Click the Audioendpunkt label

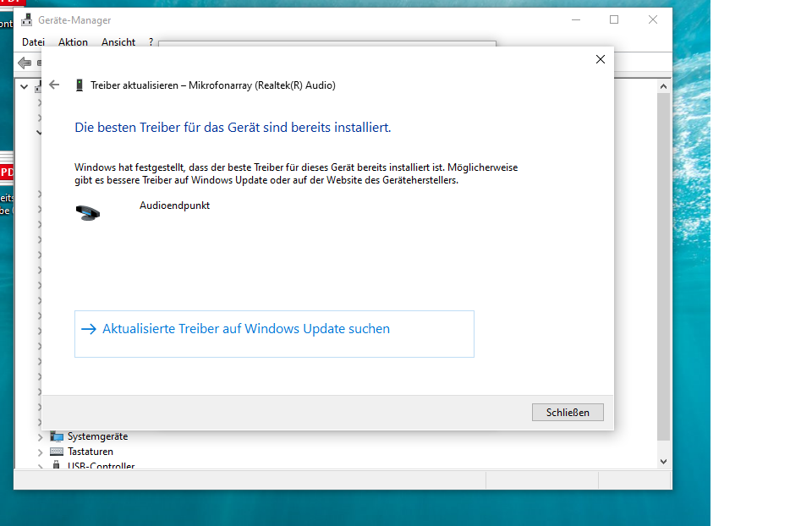tap(174, 205)
